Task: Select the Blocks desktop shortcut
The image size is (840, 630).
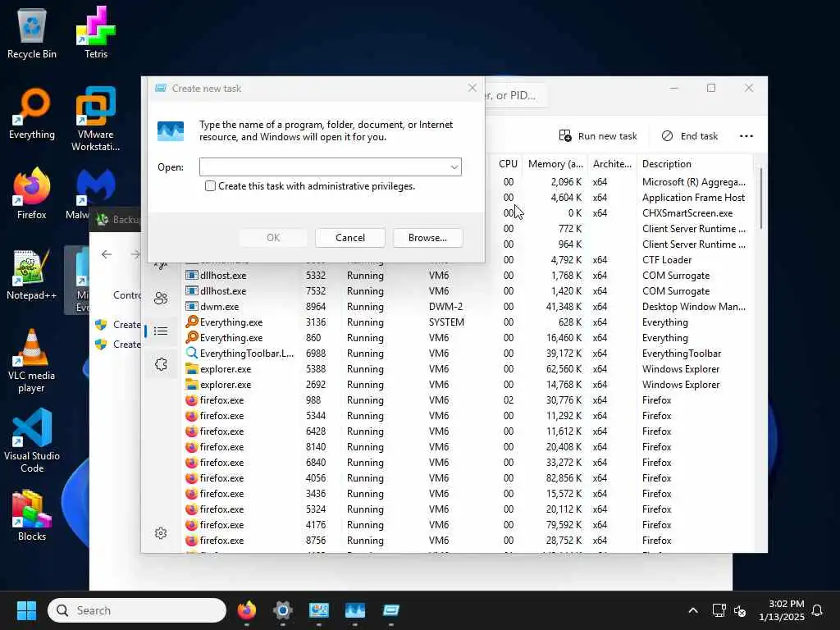Action: (x=32, y=515)
